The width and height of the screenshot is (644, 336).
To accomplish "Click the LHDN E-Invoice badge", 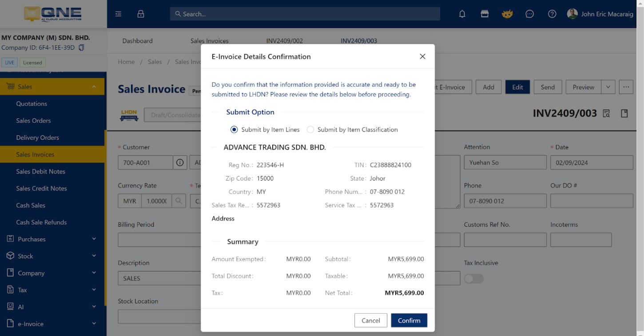I will point(129,115).
